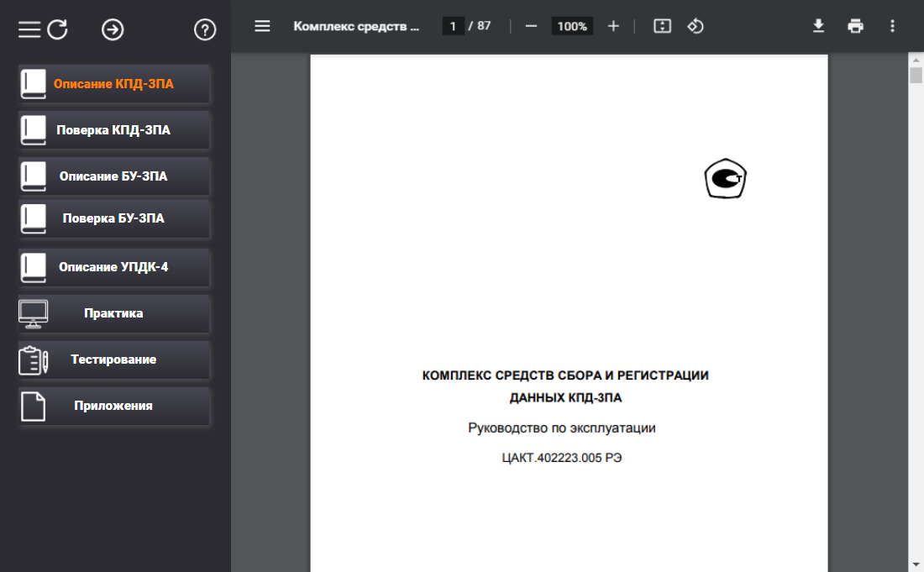Zoom out with the minus button

coord(531,26)
